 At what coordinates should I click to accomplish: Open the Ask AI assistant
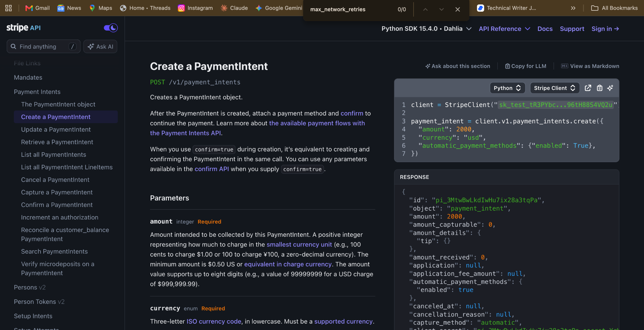click(100, 47)
